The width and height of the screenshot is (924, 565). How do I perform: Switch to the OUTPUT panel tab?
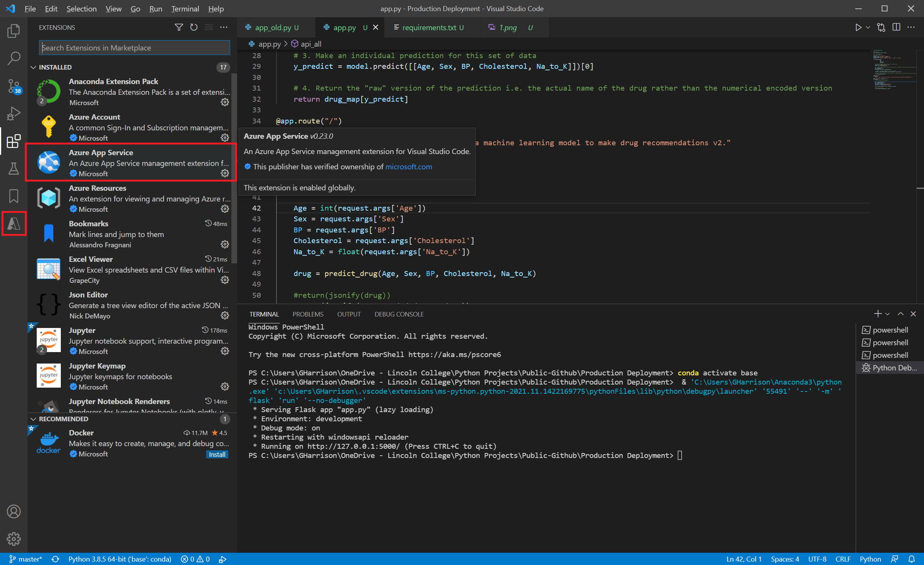point(349,314)
